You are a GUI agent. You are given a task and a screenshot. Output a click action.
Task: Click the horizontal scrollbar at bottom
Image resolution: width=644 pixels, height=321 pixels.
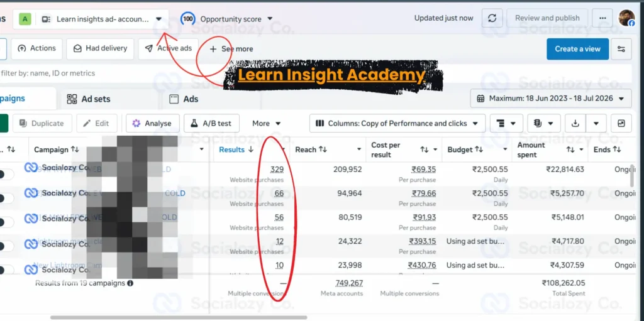179,317
